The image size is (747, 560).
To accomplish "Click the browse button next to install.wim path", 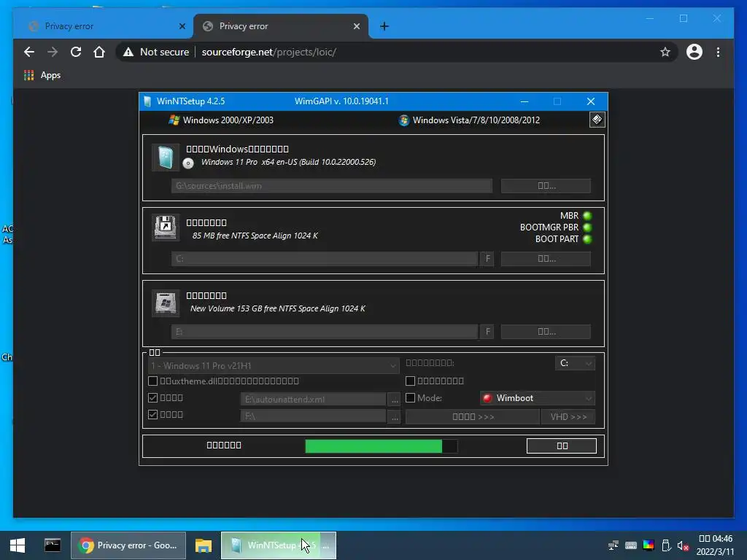I will click(x=546, y=186).
